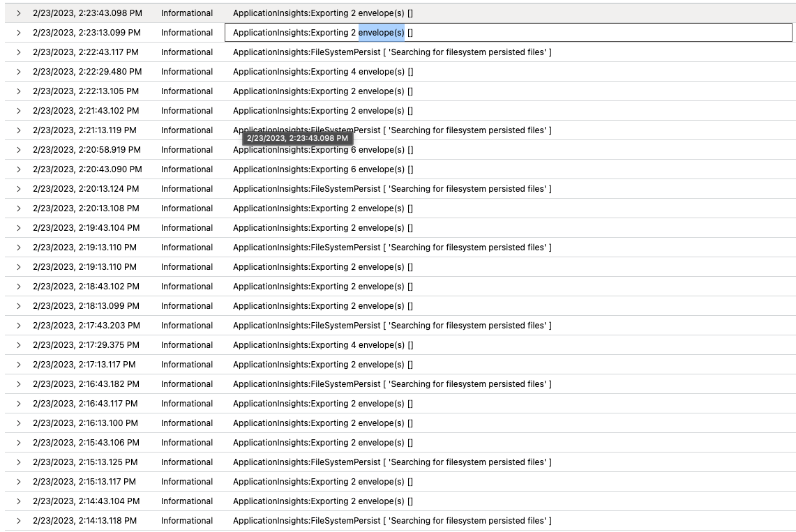796x532 pixels.
Task: Select the bottom FileSystemPersist log entry
Action: [419, 521]
